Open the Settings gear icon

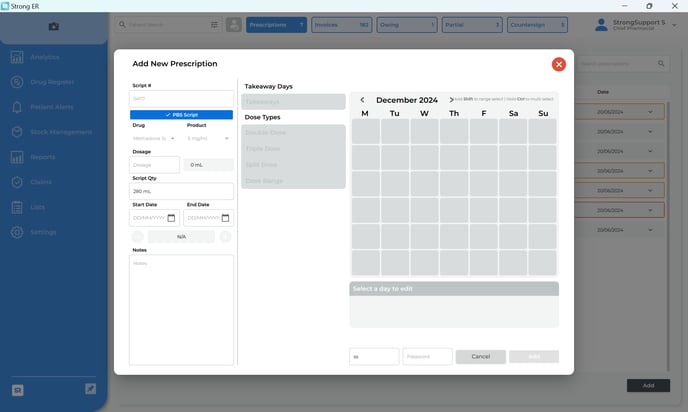[17, 232]
